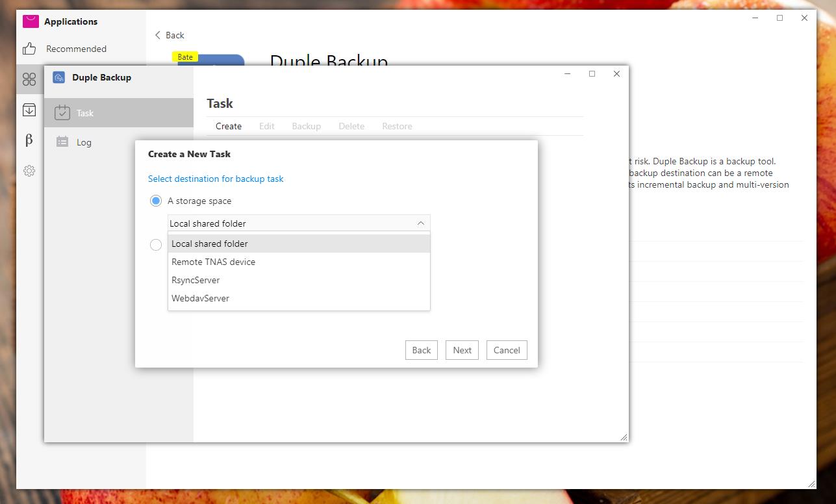Choose RsyncServer from destination list
836x504 pixels.
coord(196,280)
